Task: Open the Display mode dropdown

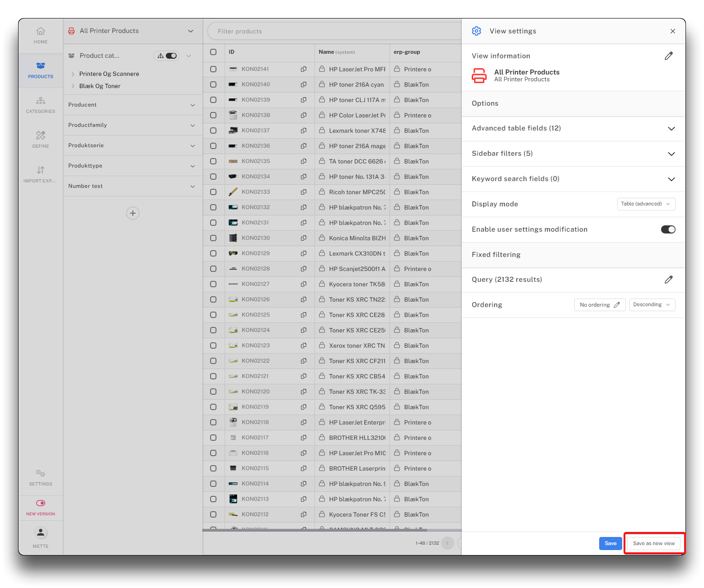Action: tap(646, 204)
